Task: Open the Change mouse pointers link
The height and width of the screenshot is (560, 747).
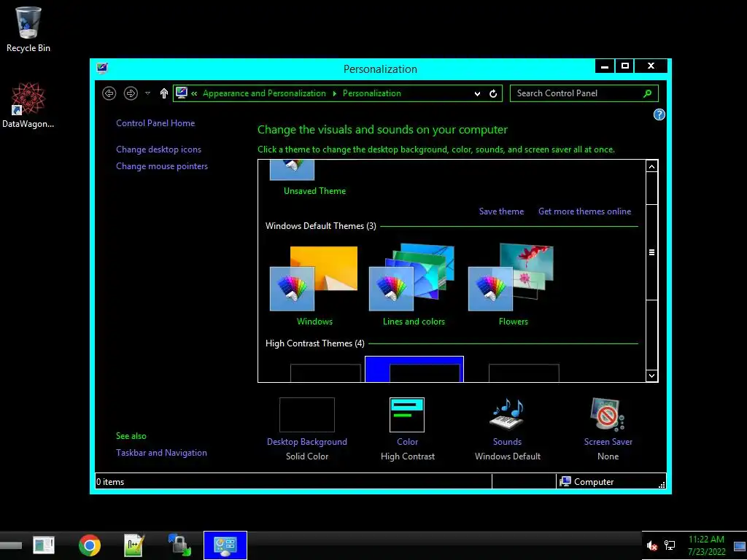Action: point(162,166)
